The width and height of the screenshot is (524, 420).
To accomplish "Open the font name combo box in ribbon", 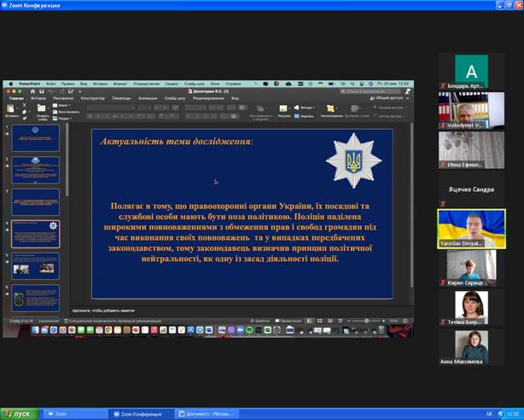I will coord(111,108).
